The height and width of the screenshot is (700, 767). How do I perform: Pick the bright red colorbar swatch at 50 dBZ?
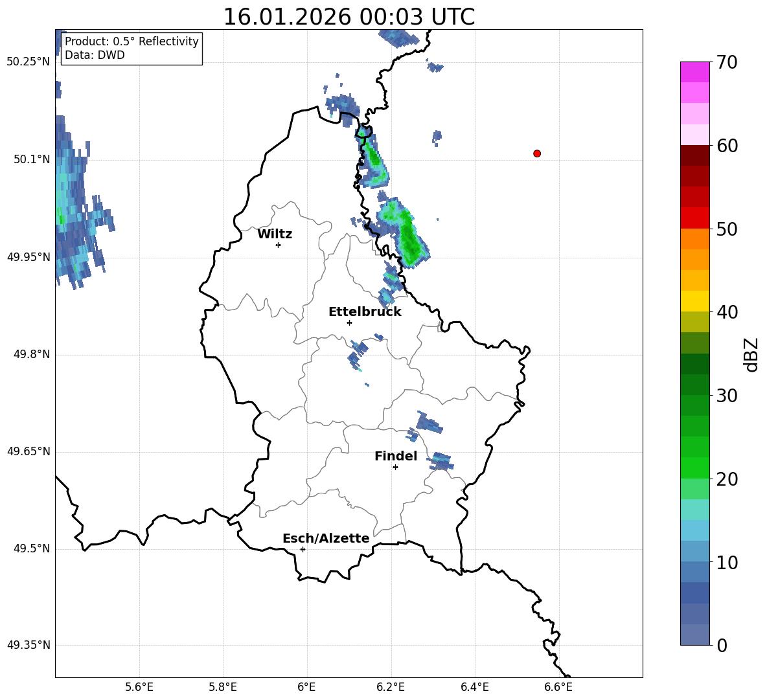[694, 218]
